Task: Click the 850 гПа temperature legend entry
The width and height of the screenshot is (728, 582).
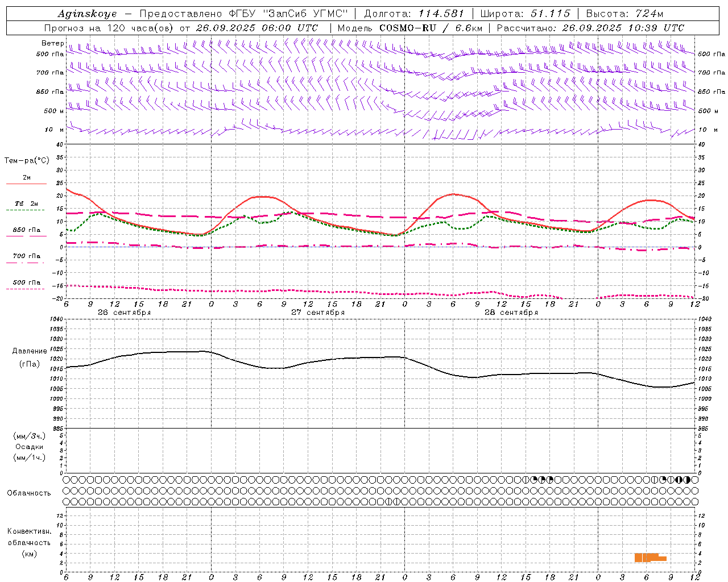Action: [x=27, y=230]
